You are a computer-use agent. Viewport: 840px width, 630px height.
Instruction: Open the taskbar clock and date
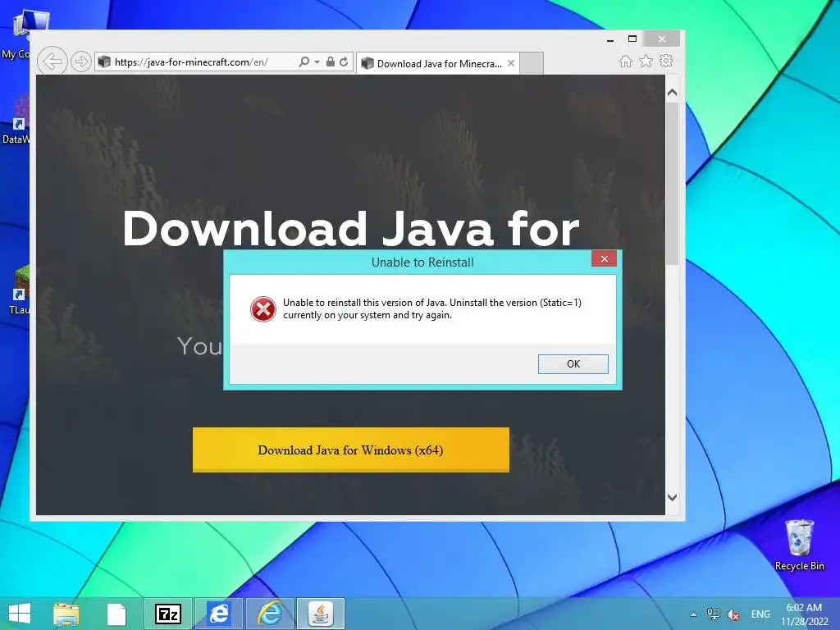804,614
